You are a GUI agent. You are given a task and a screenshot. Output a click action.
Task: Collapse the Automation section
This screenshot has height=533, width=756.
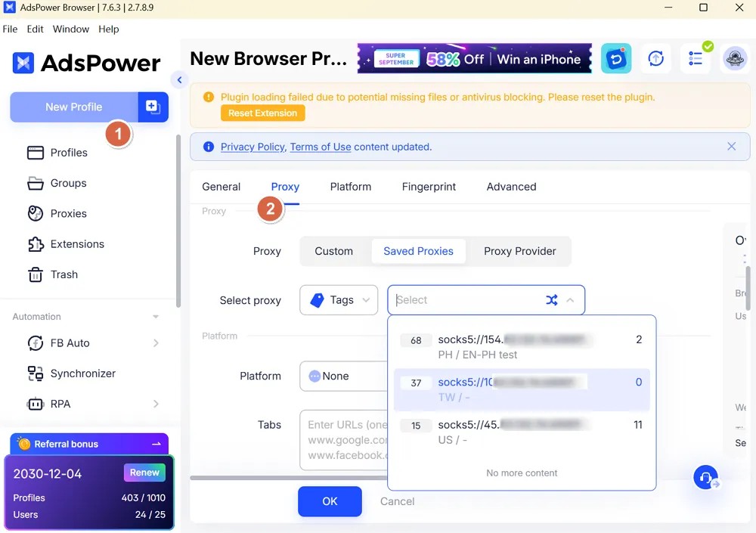156,317
